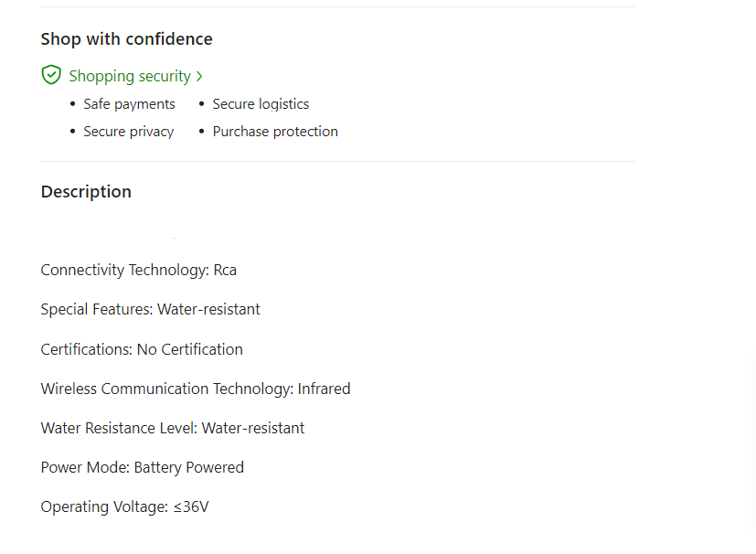Select the Purchase protection bullet item
756x554 pixels.
(275, 132)
